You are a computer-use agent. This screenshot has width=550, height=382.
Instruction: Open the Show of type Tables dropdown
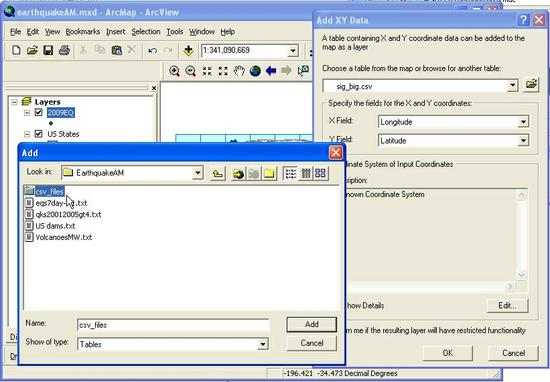pyautogui.click(x=262, y=344)
